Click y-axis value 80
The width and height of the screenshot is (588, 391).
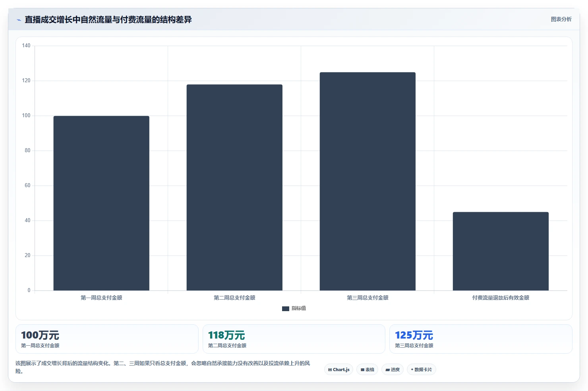coord(27,151)
